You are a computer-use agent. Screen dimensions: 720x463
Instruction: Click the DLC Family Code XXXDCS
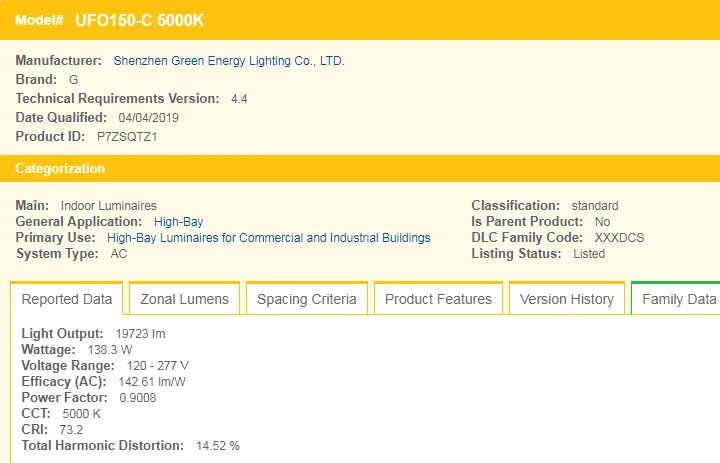pyautogui.click(x=619, y=238)
